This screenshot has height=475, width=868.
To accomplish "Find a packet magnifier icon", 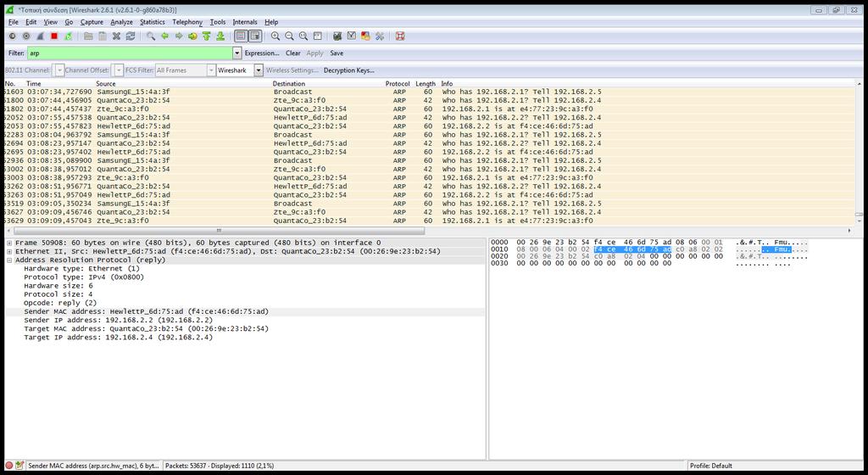I will [151, 36].
